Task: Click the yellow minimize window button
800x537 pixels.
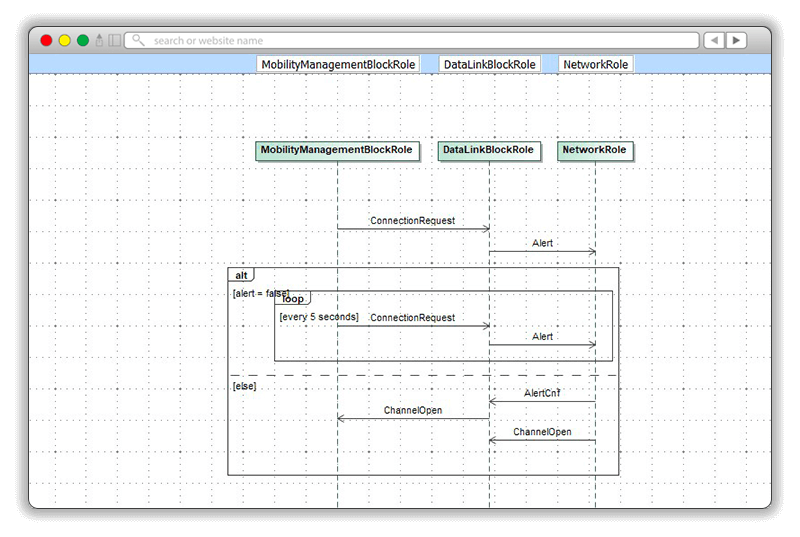Action: click(x=65, y=40)
